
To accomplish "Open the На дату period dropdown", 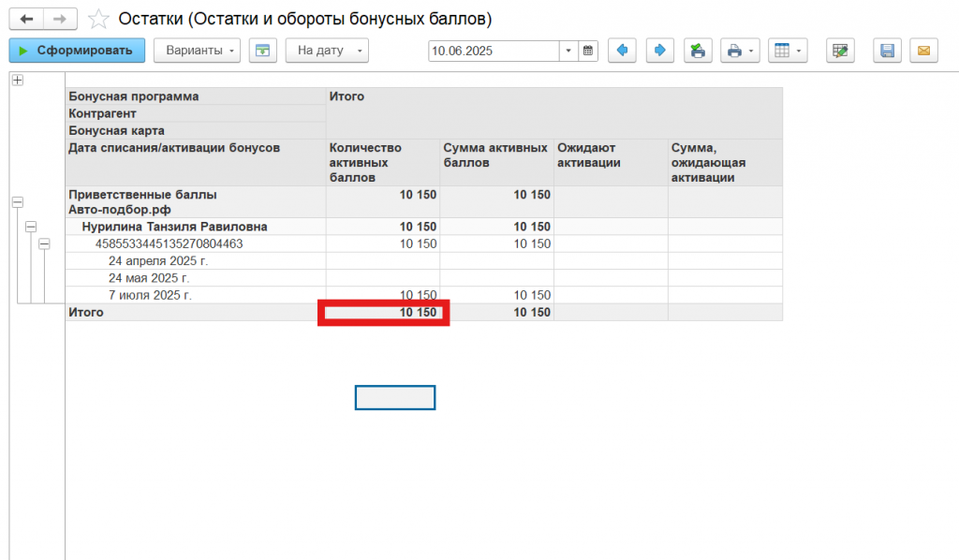I will [x=327, y=51].
